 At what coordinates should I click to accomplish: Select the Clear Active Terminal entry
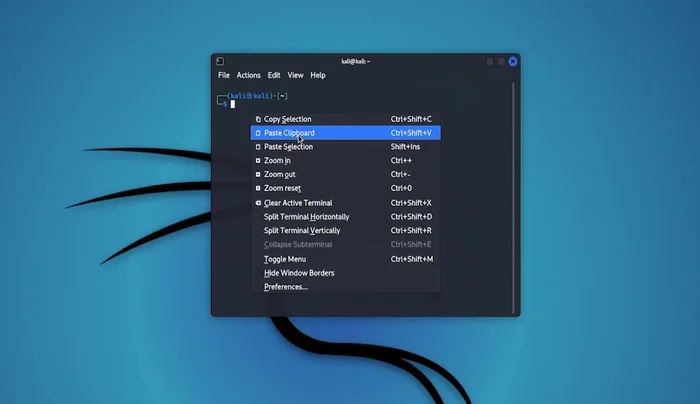tap(346, 203)
